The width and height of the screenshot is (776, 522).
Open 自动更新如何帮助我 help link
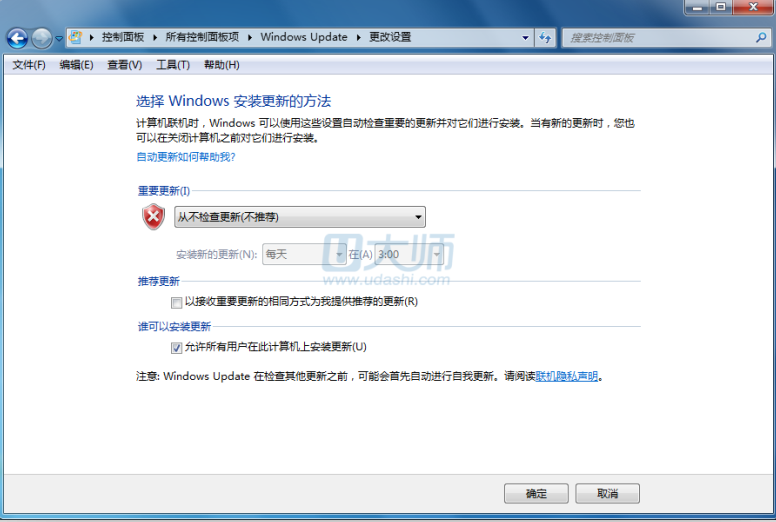pos(186,157)
